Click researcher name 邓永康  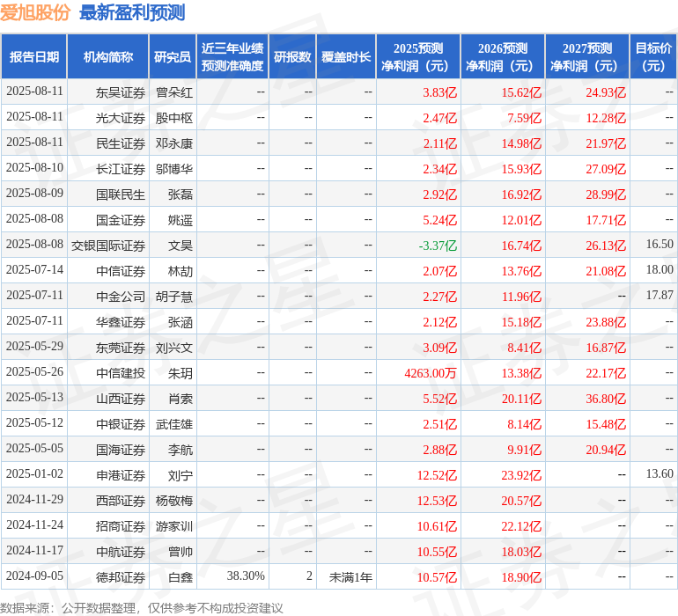pos(173,143)
